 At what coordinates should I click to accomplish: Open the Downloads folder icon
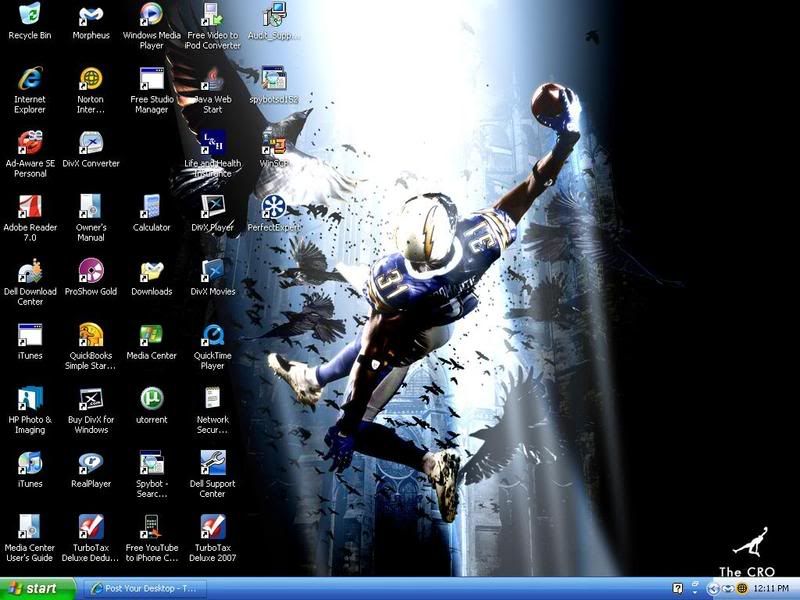[x=151, y=271]
